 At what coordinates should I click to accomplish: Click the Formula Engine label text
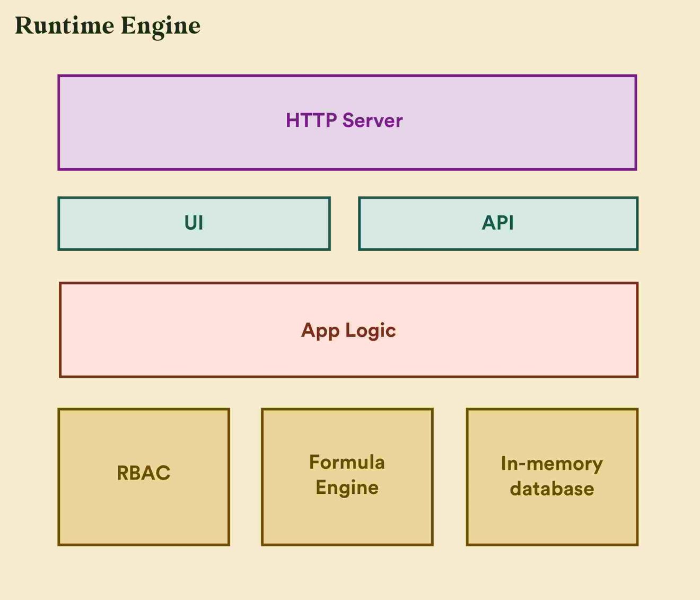coord(347,474)
